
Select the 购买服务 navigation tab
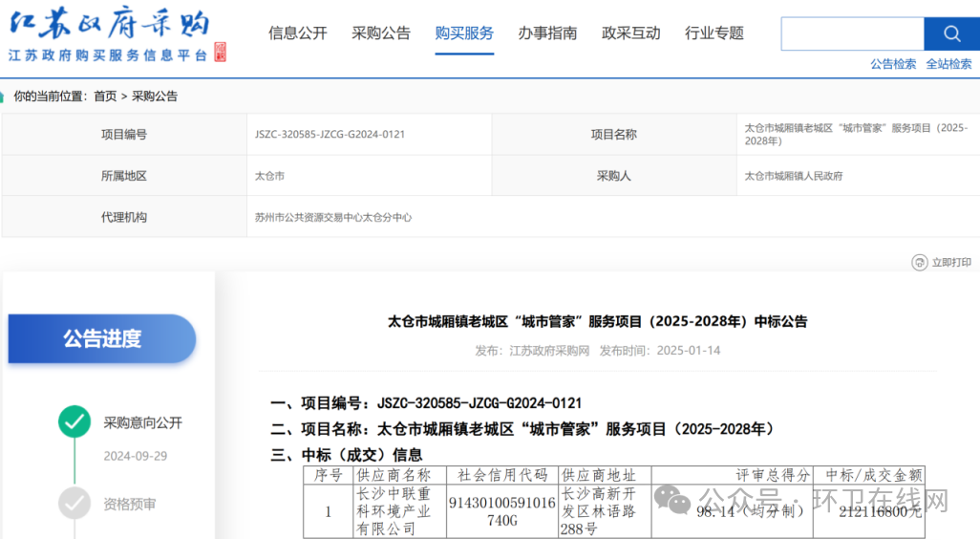(464, 33)
